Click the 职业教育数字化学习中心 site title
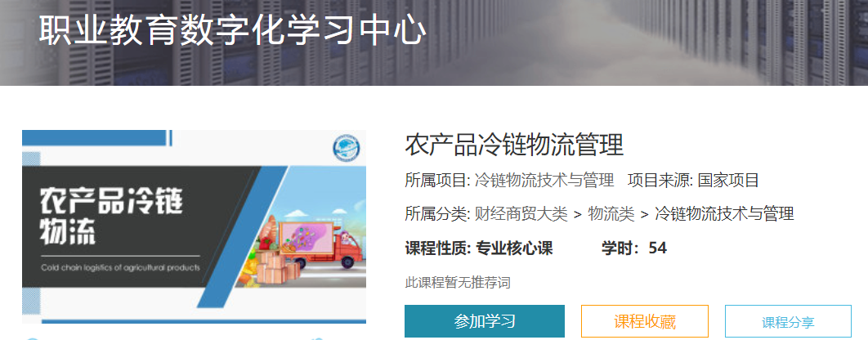 [x=232, y=30]
